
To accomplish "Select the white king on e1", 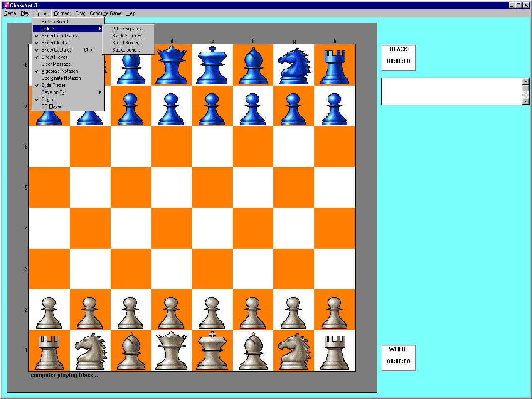I will point(212,350).
